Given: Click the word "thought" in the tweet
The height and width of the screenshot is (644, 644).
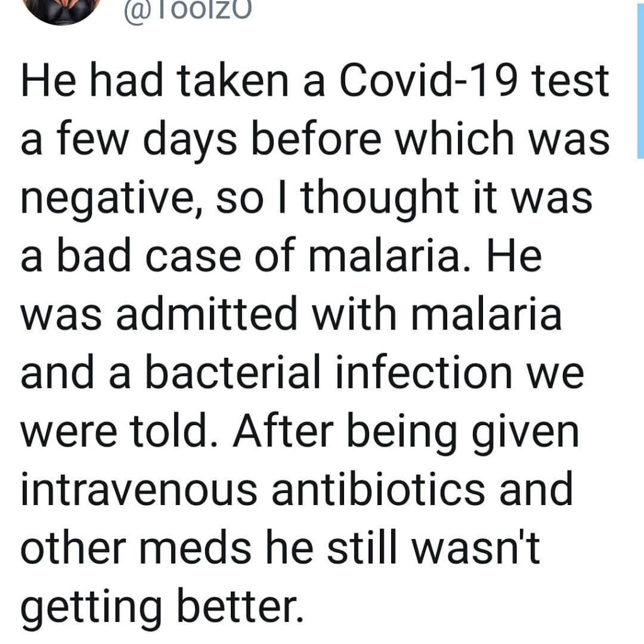Looking at the screenshot, I should coord(380,198).
